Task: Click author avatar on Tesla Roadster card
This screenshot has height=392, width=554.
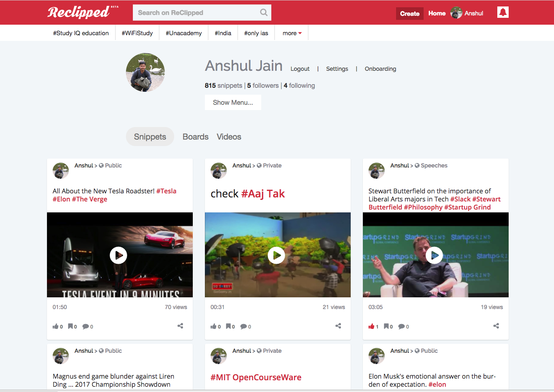Action: pyautogui.click(x=61, y=171)
